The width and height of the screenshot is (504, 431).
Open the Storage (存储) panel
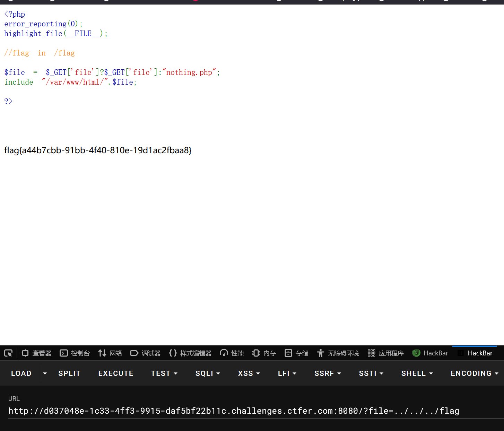[296, 353]
